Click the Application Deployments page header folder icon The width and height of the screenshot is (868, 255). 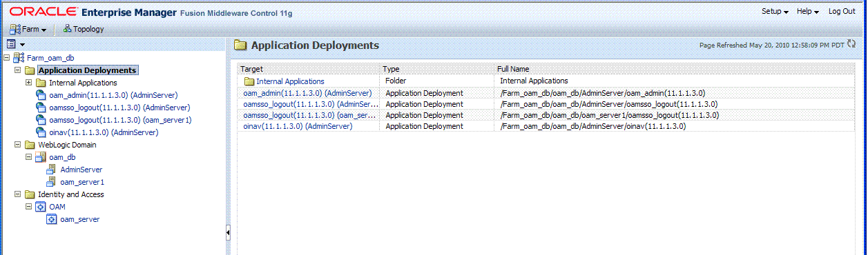click(x=240, y=45)
